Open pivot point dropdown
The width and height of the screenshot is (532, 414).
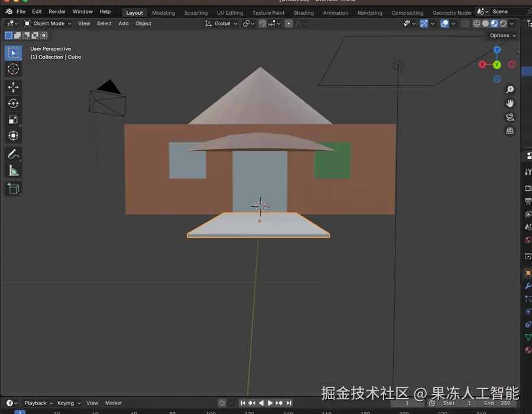click(x=249, y=24)
